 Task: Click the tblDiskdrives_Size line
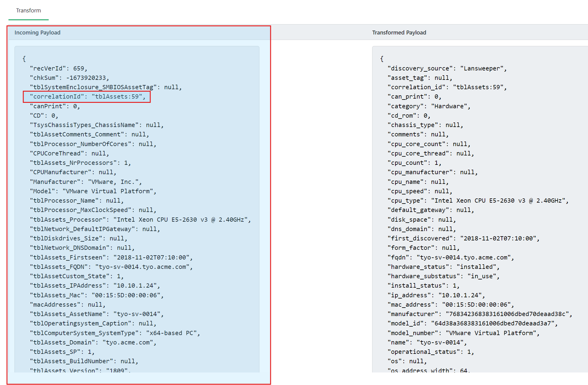[79, 238]
